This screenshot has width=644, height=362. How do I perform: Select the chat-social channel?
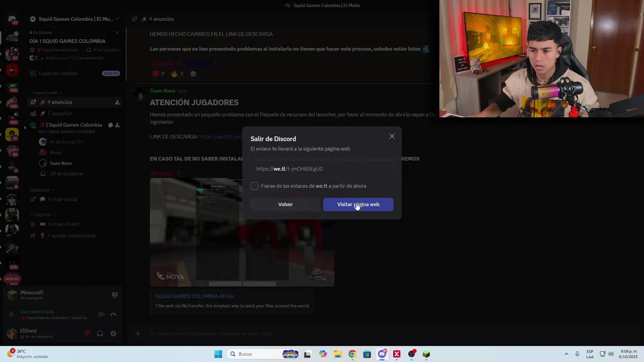[x=74, y=199]
